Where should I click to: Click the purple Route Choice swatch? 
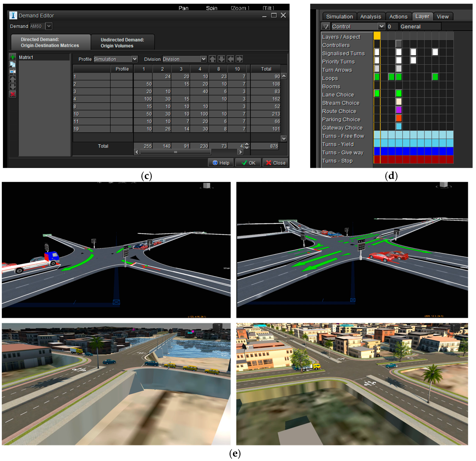click(399, 110)
